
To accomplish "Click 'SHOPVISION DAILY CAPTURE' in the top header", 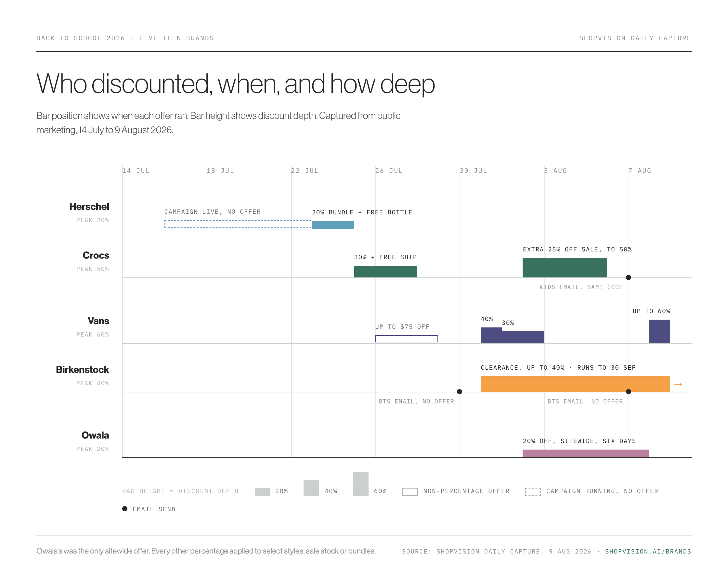I will [x=635, y=38].
